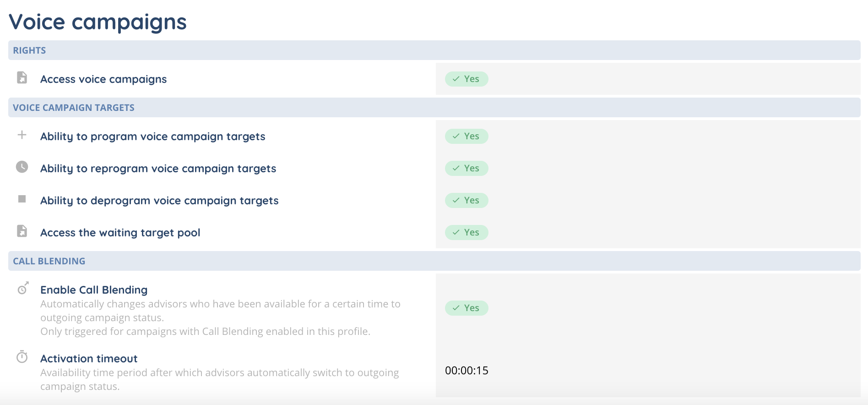The width and height of the screenshot is (868, 405).
Task: Collapse the CALL BLENDING section header
Action: coord(49,261)
